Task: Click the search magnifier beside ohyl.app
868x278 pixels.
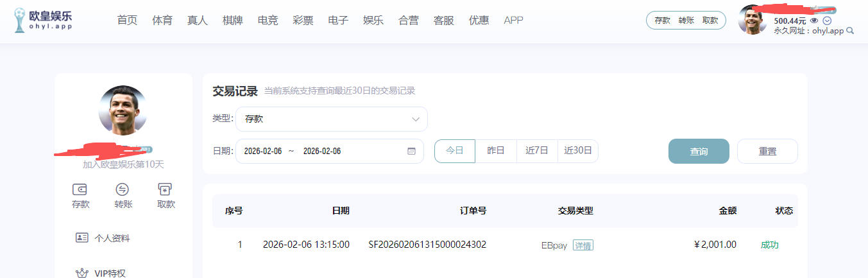Action: click(x=850, y=31)
